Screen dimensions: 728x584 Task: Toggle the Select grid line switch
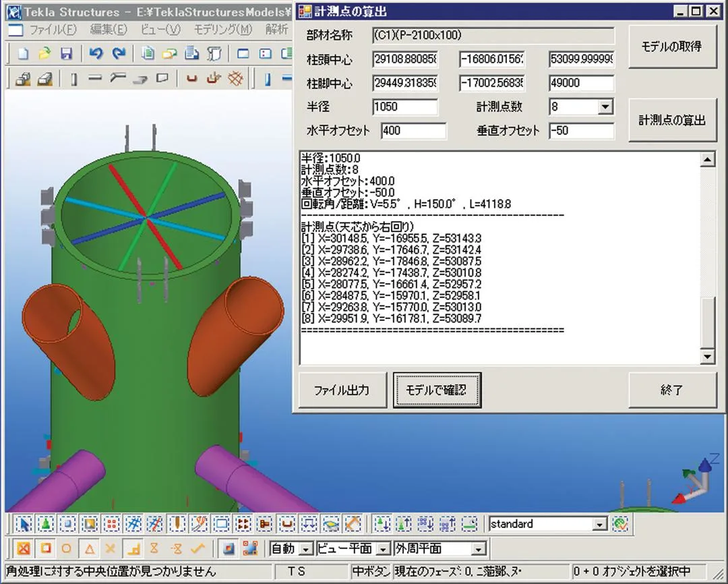(x=155, y=524)
